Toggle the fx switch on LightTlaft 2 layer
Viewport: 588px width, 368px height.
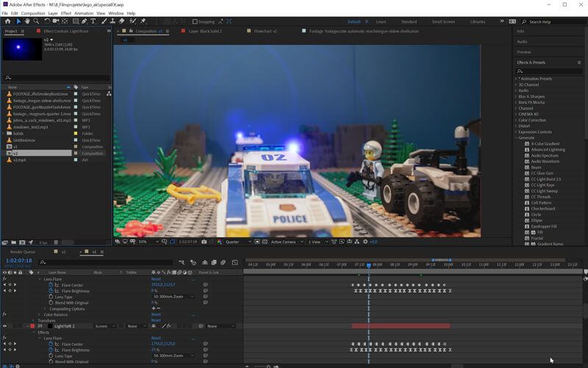169,326
